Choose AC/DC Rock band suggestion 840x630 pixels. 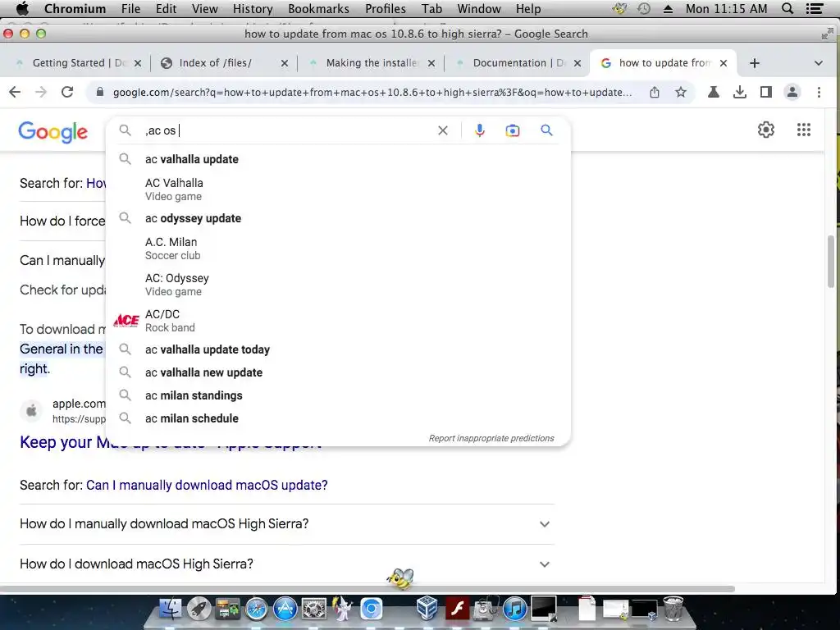point(339,321)
